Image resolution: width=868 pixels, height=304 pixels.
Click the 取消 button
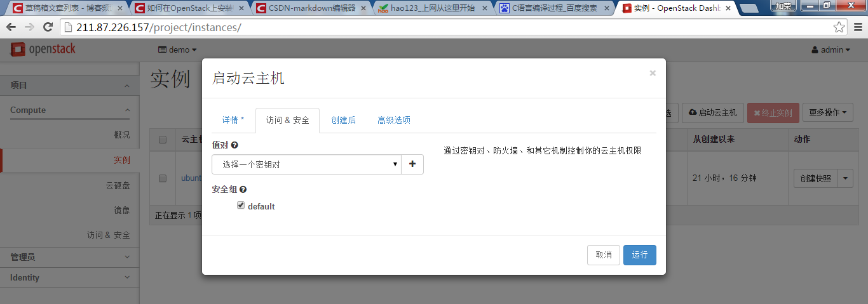point(604,254)
